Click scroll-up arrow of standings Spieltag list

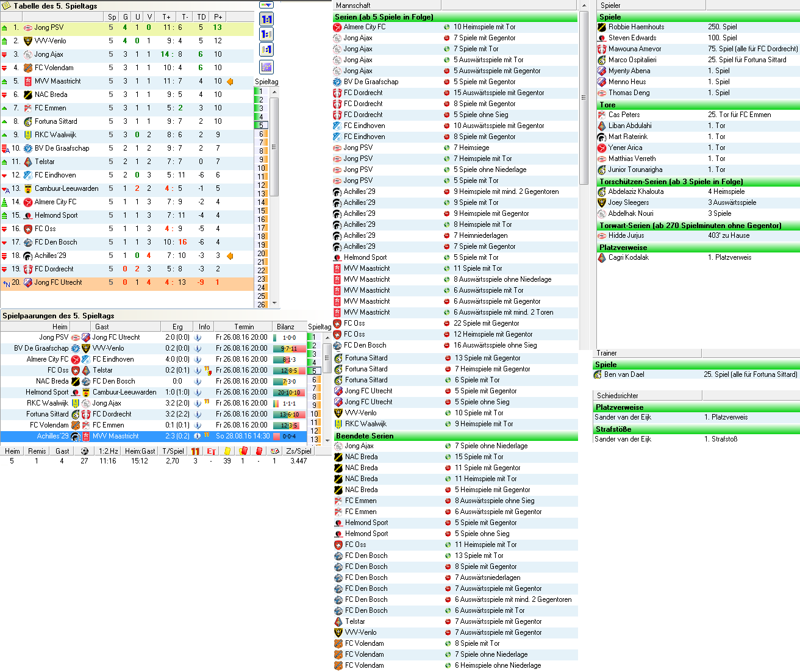pyautogui.click(x=274, y=91)
